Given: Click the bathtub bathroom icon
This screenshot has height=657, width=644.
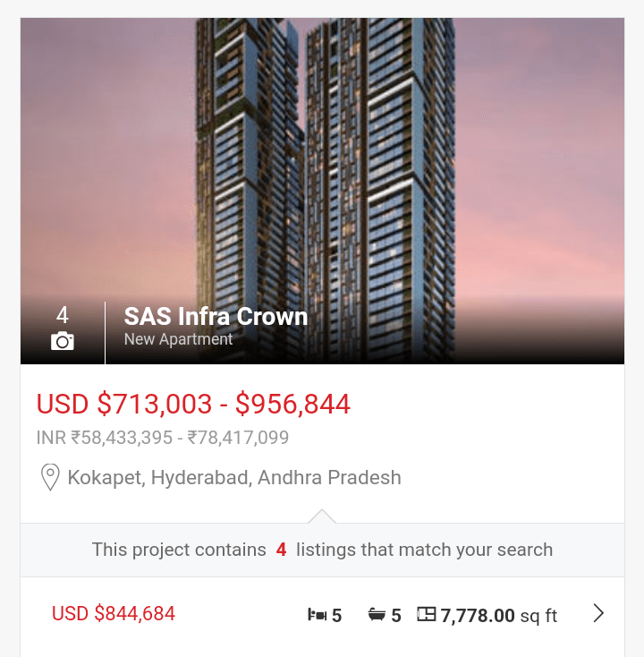Looking at the screenshot, I should 377,615.
